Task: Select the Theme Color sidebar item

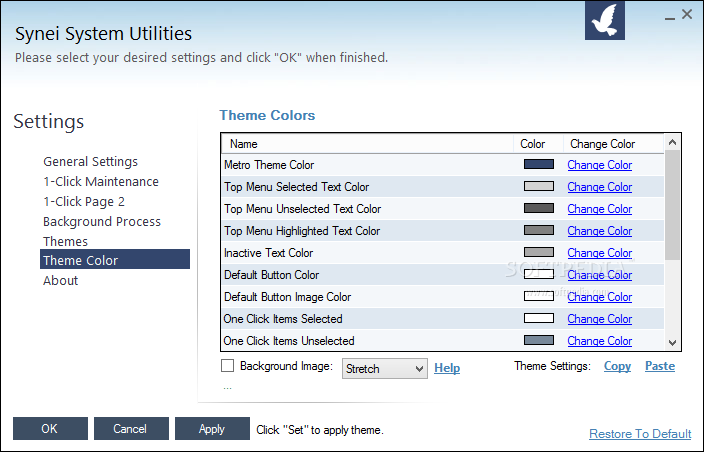Action: pyautogui.click(x=115, y=259)
